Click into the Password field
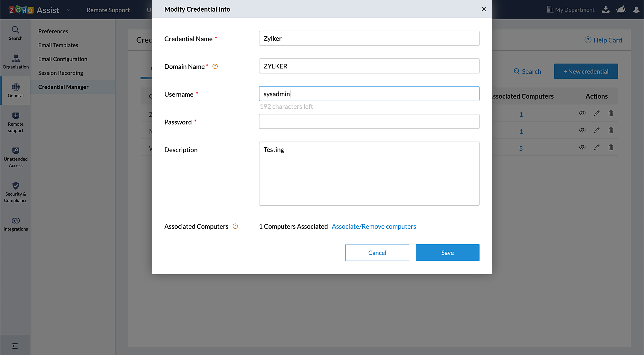This screenshot has width=644, height=355. (369, 122)
